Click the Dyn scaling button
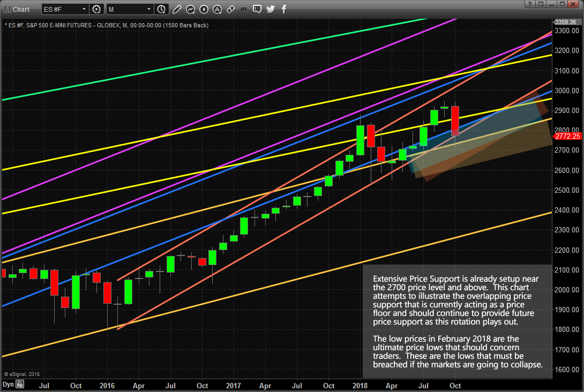This screenshot has height=392, width=584. [x=8, y=384]
